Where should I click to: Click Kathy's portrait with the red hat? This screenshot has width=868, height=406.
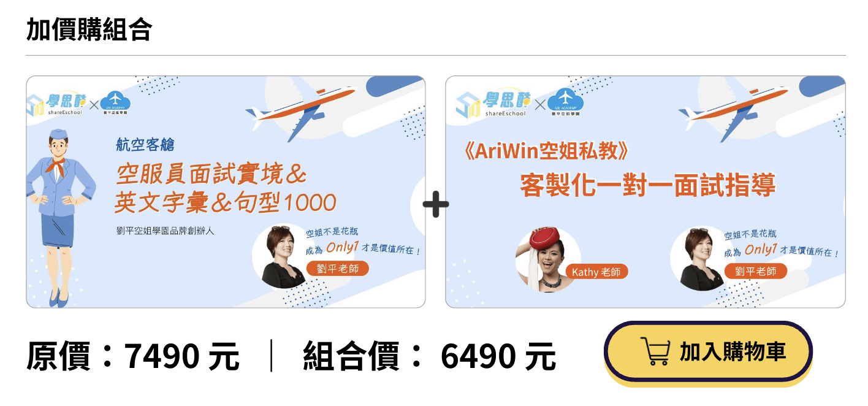point(548,259)
